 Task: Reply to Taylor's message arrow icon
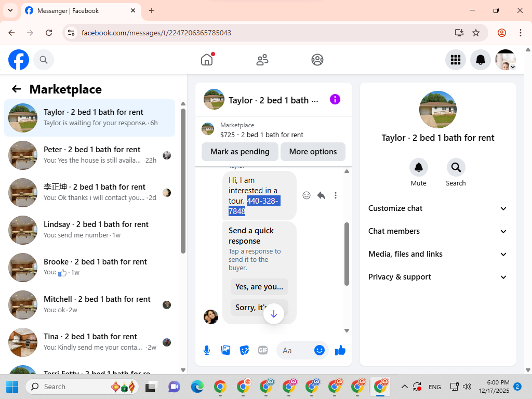pyautogui.click(x=321, y=195)
